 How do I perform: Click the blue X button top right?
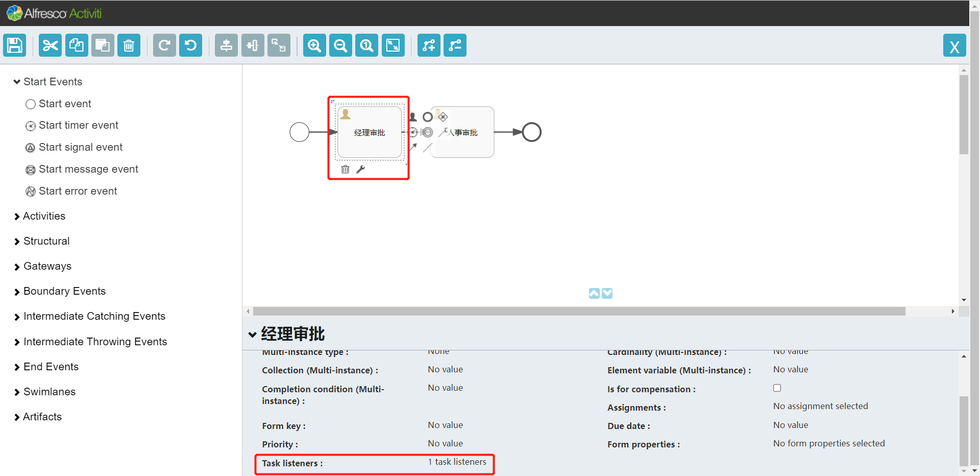pos(955,45)
